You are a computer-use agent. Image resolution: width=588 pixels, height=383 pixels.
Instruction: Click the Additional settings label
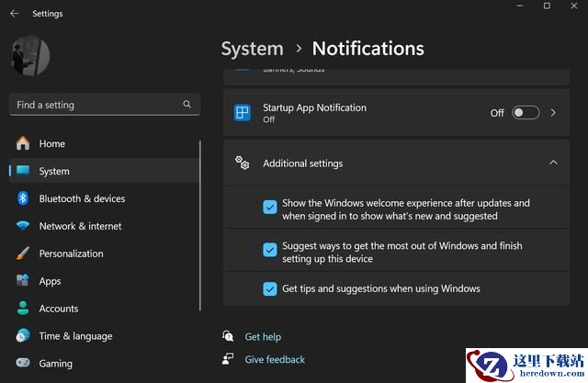coord(302,163)
